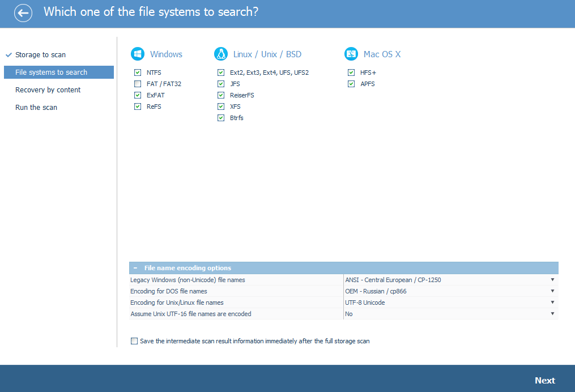Screen dimensions: 575x392
Task: Uncheck the APFS checkbox
Action: [351, 84]
